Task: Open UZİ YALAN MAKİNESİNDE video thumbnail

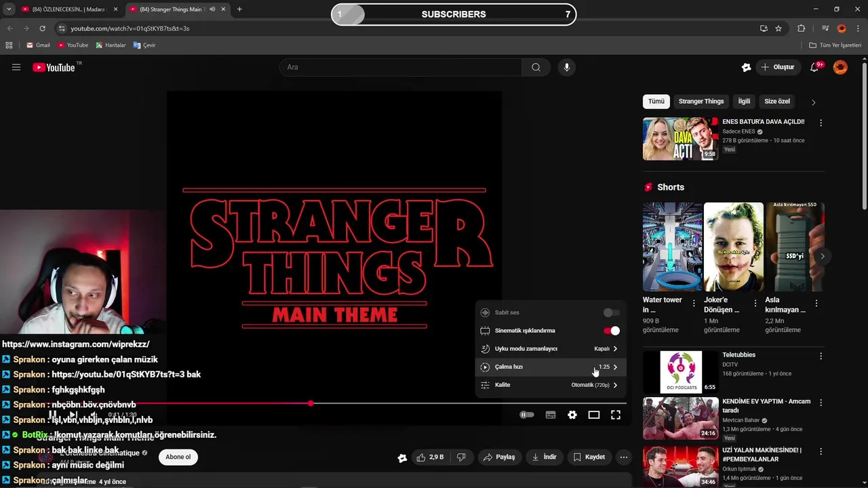Action: [680, 466]
